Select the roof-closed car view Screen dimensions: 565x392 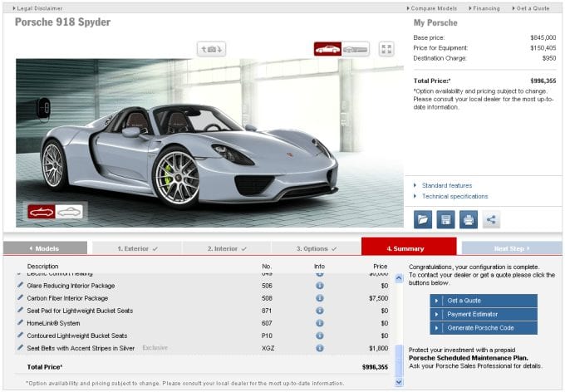(70, 212)
